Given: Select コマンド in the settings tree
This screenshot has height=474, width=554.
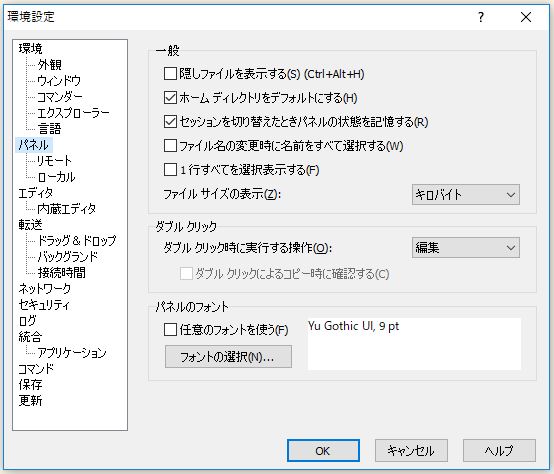Looking at the screenshot, I should (36, 369).
